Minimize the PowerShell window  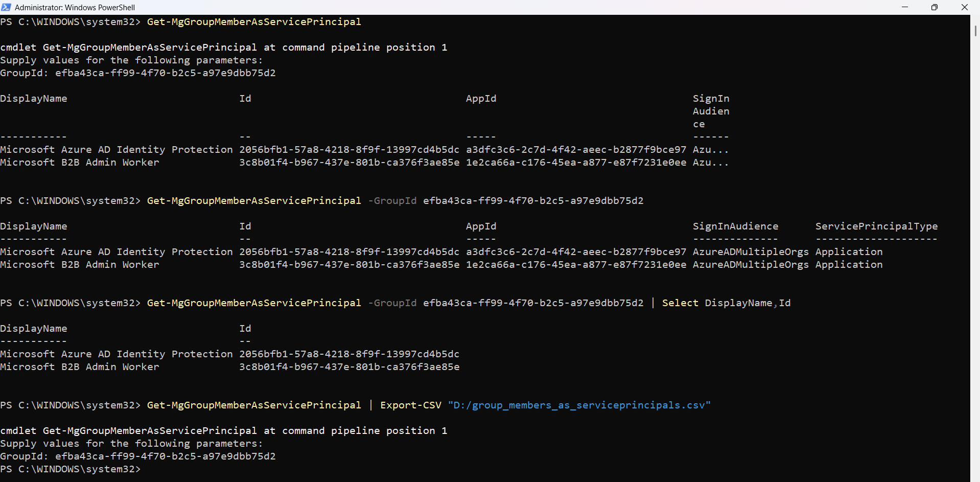tap(905, 7)
